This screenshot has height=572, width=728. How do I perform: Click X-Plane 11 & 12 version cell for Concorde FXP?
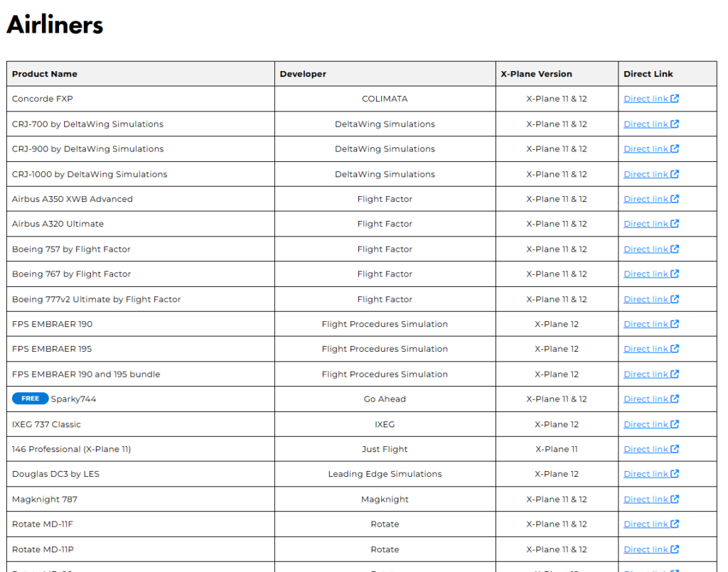tap(557, 98)
